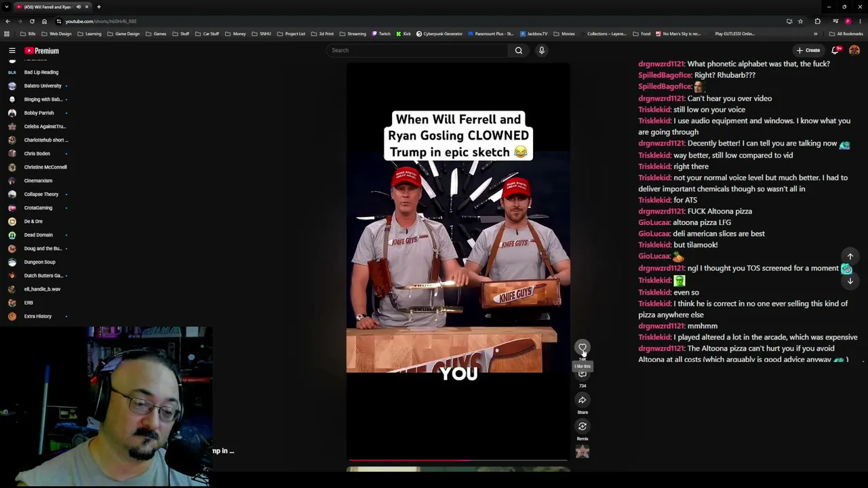Bookmark this page with star

click(800, 21)
